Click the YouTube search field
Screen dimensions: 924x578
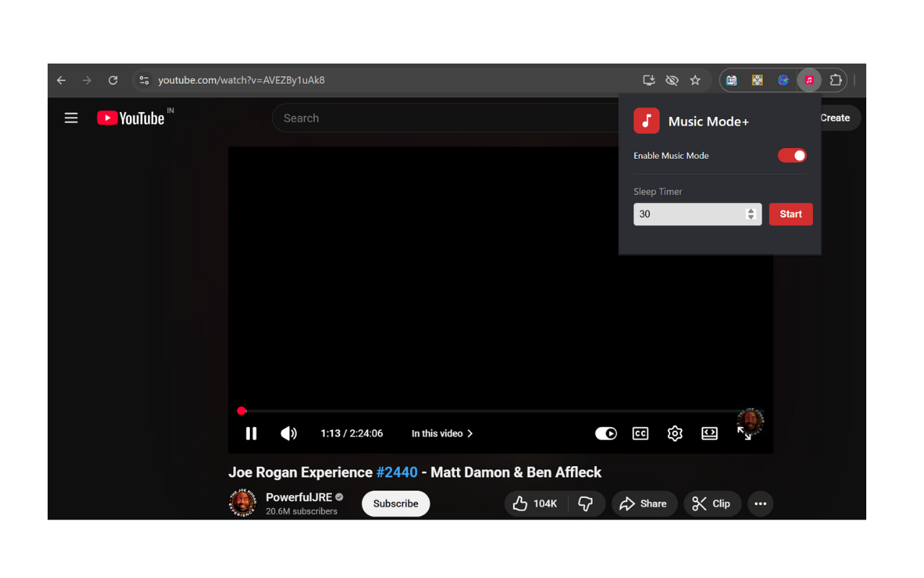pyautogui.click(x=433, y=118)
